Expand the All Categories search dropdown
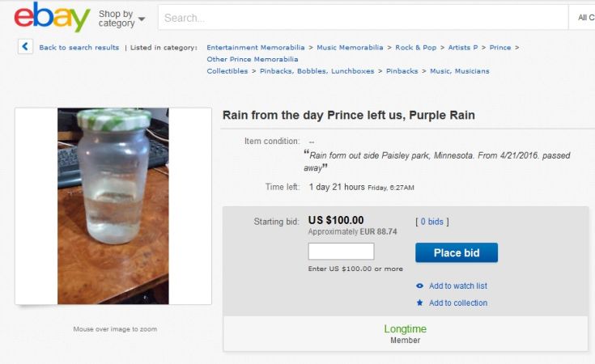 point(584,17)
